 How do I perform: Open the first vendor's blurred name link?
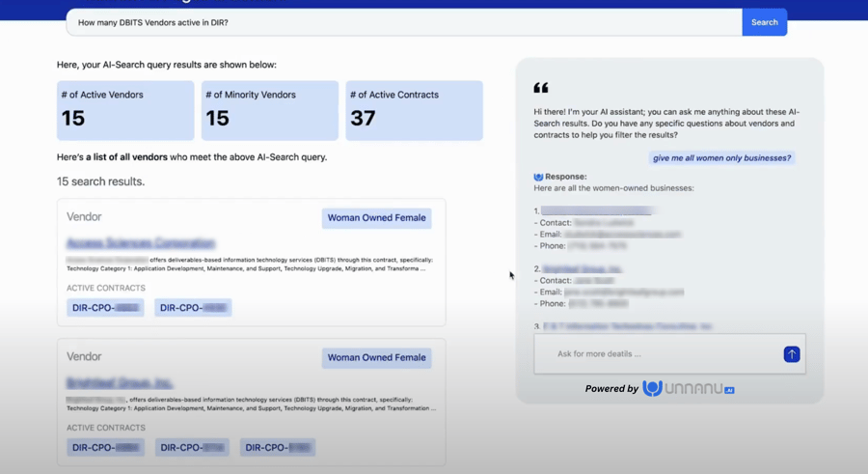coord(141,243)
